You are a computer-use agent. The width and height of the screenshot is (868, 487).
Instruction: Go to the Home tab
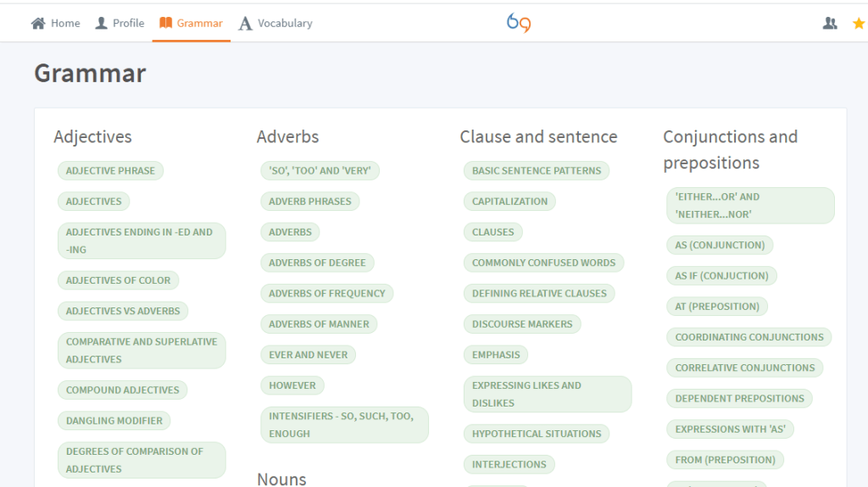coord(65,24)
